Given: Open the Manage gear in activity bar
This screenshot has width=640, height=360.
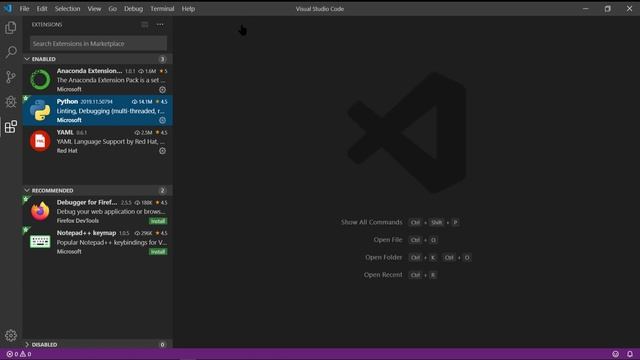Looking at the screenshot, I should (11, 336).
